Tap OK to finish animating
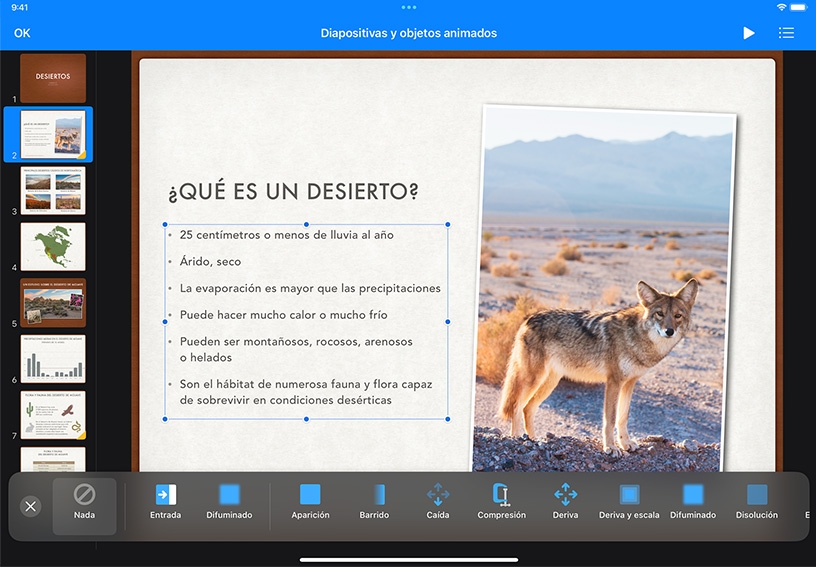816x567 pixels. pos(22,33)
